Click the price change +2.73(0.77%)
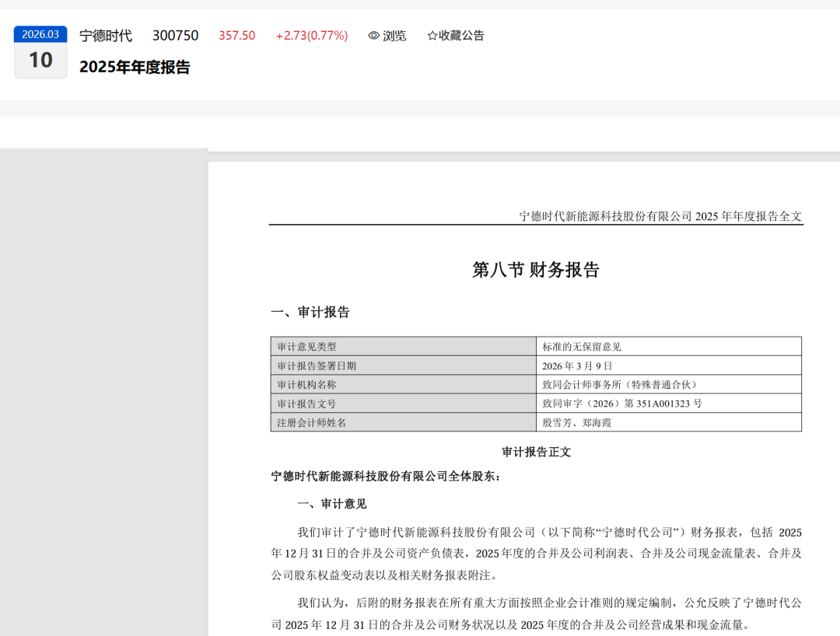The height and width of the screenshot is (636, 840). point(312,35)
